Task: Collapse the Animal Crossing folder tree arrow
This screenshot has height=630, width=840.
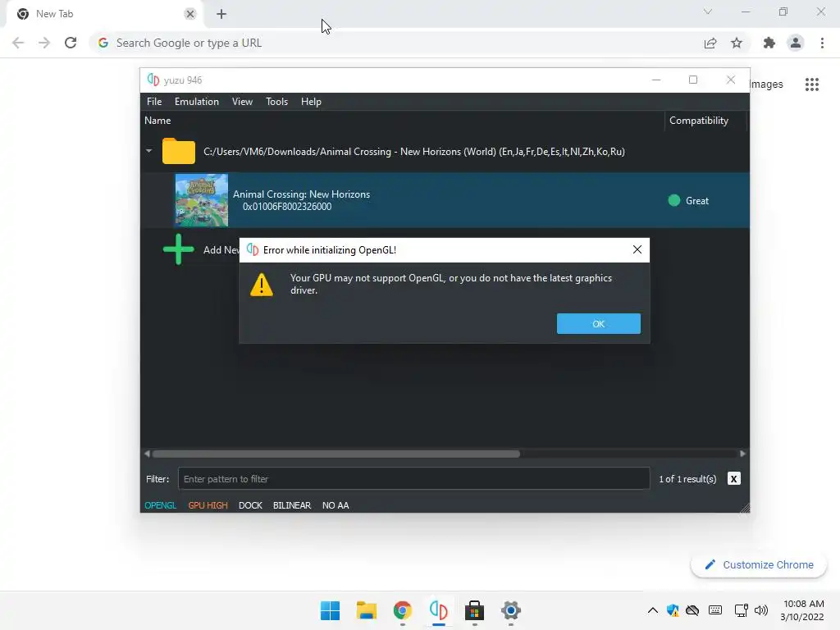Action: [x=149, y=151]
